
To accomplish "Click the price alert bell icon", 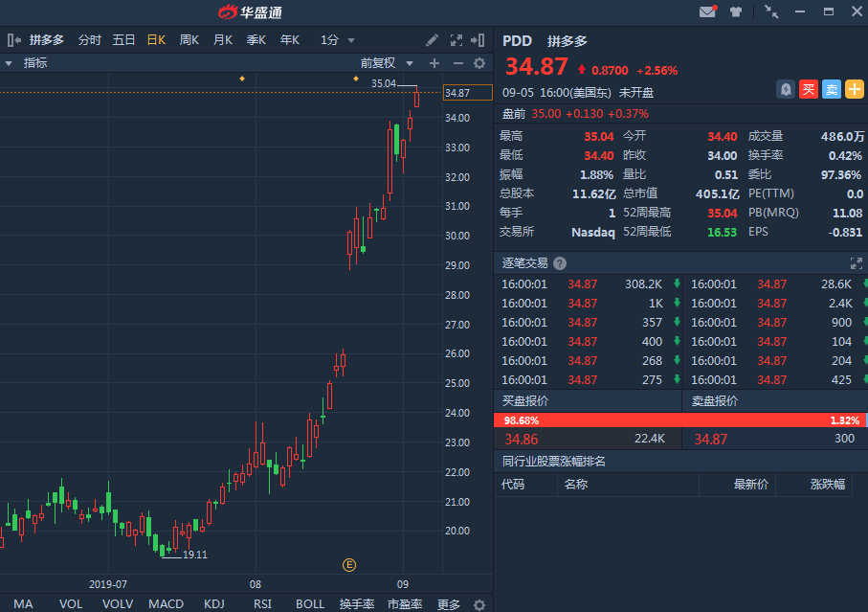I will click(x=785, y=89).
